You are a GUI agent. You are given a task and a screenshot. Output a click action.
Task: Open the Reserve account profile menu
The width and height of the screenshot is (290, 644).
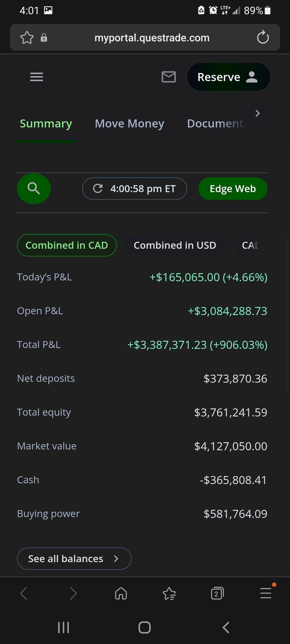tap(228, 77)
